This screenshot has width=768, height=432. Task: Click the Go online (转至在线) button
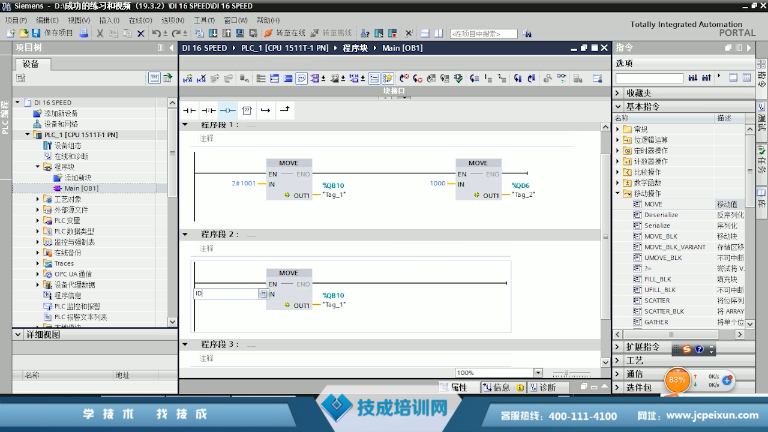pos(285,33)
